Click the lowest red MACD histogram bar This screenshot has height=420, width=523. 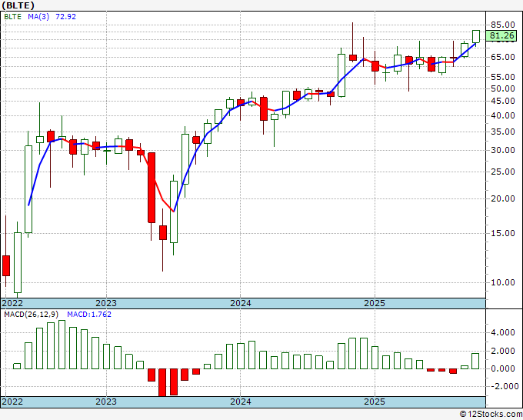[162, 382]
